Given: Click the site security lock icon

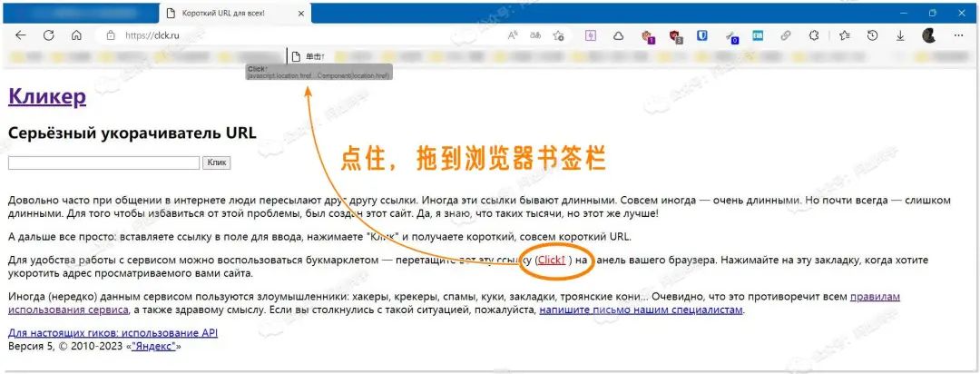Looking at the screenshot, I should pos(110,35).
